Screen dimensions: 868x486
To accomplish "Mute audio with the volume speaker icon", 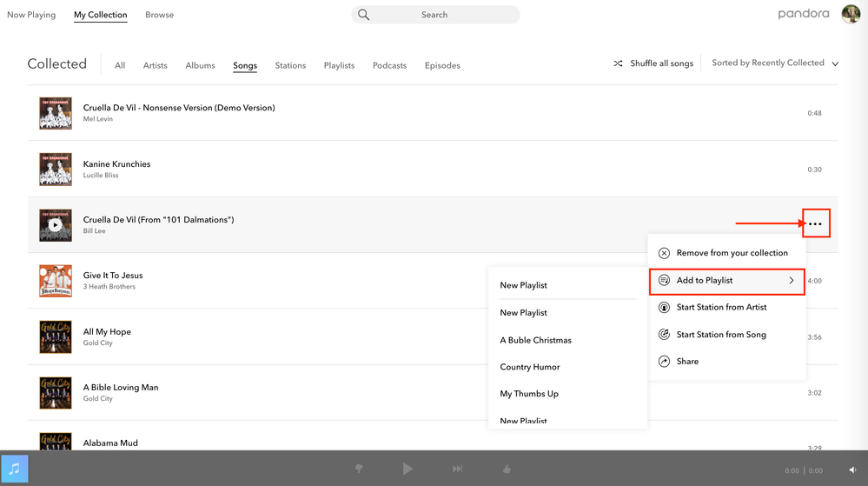I will pyautogui.click(x=852, y=470).
